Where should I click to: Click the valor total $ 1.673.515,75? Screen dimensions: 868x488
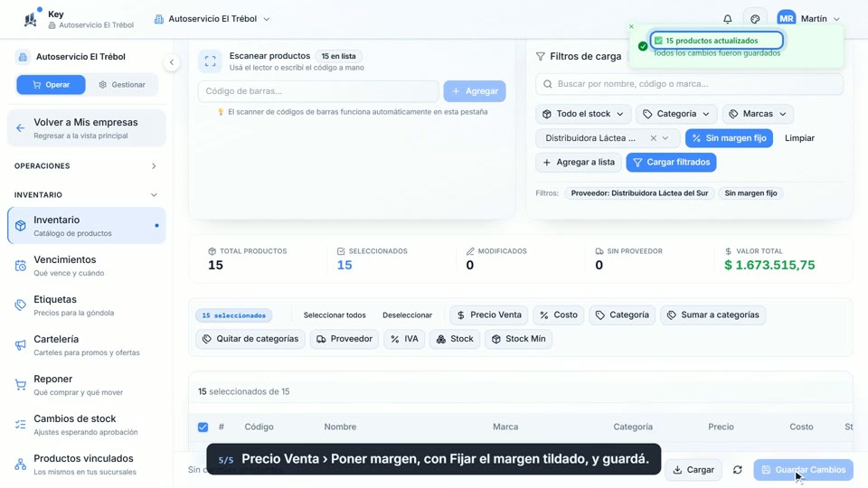pos(769,265)
